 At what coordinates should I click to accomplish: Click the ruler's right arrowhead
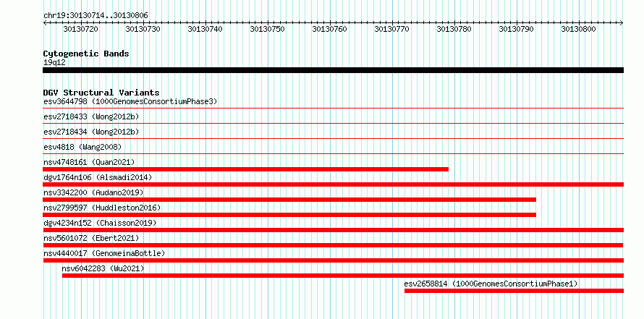[622, 22]
